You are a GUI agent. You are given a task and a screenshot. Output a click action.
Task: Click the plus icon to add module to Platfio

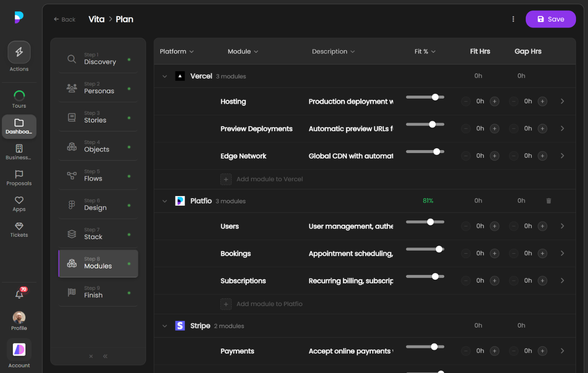point(226,304)
